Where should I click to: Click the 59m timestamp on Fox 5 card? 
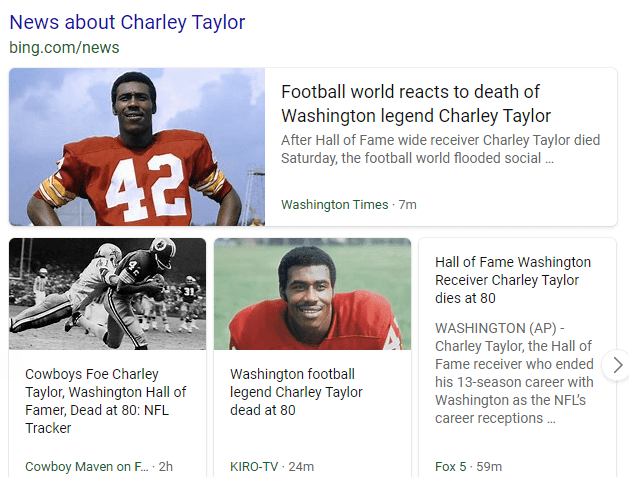[490, 466]
